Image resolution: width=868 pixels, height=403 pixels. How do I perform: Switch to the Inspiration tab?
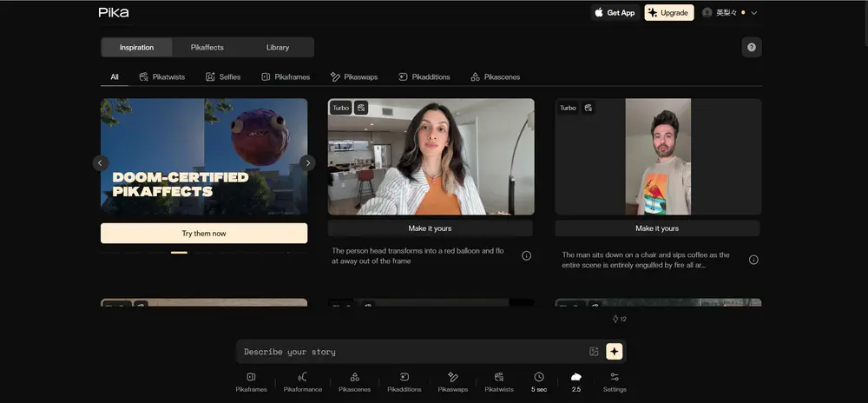[137, 47]
